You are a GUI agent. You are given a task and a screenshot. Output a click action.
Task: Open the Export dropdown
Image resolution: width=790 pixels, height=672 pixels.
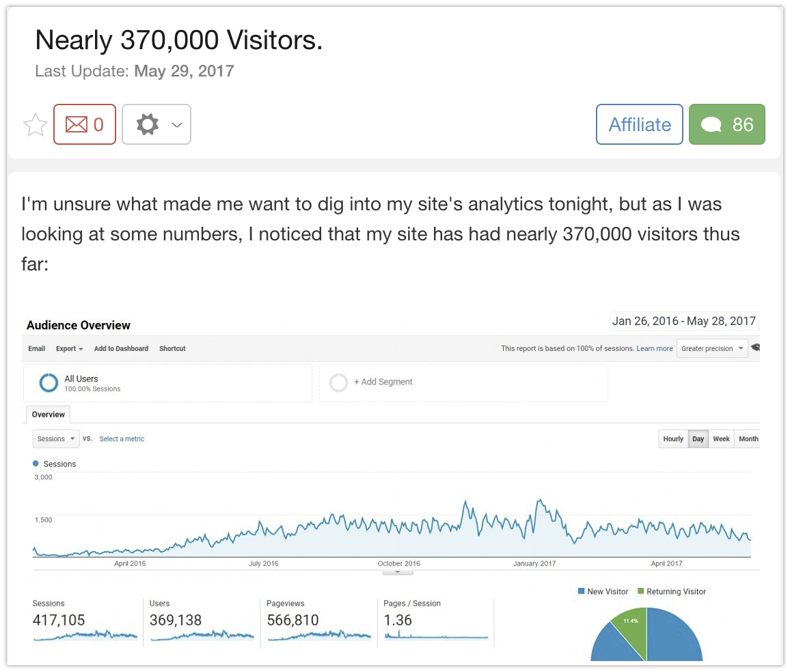click(x=70, y=348)
